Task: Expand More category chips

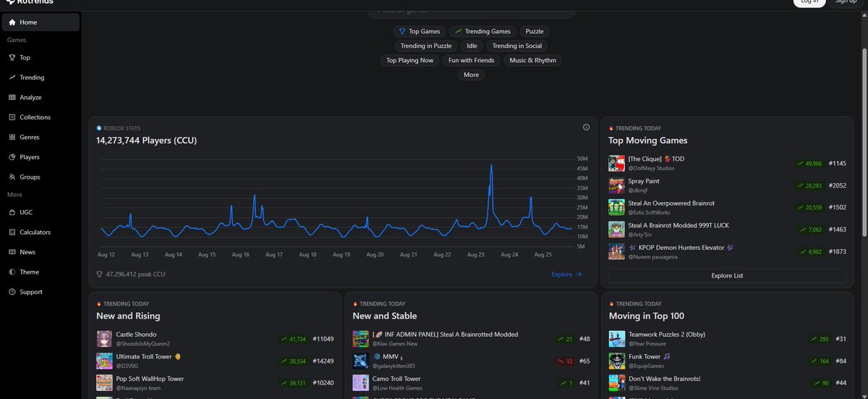Action: click(471, 75)
